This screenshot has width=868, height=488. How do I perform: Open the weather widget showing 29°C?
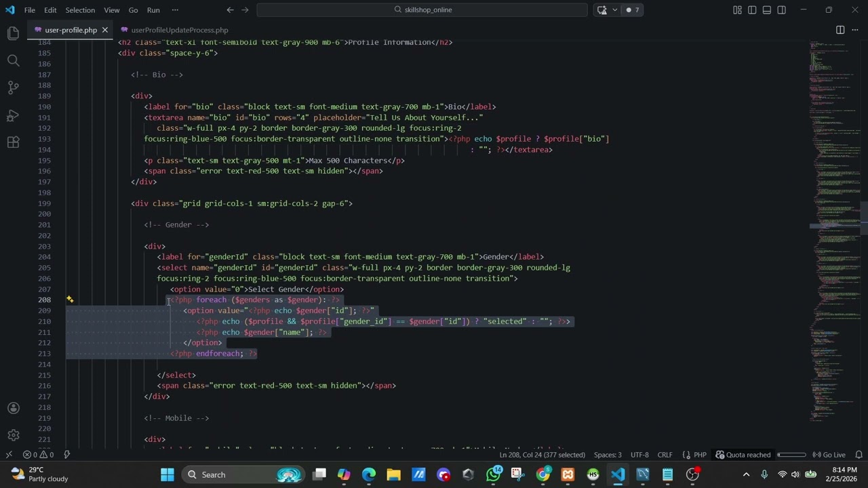(x=39, y=474)
